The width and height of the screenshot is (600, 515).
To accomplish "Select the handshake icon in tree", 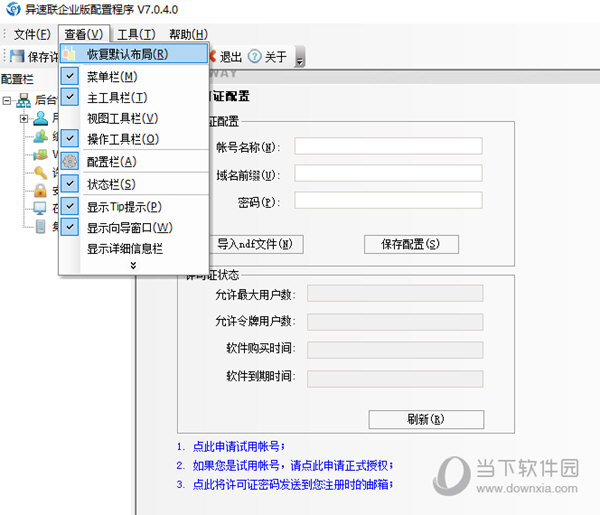I will click(40, 155).
